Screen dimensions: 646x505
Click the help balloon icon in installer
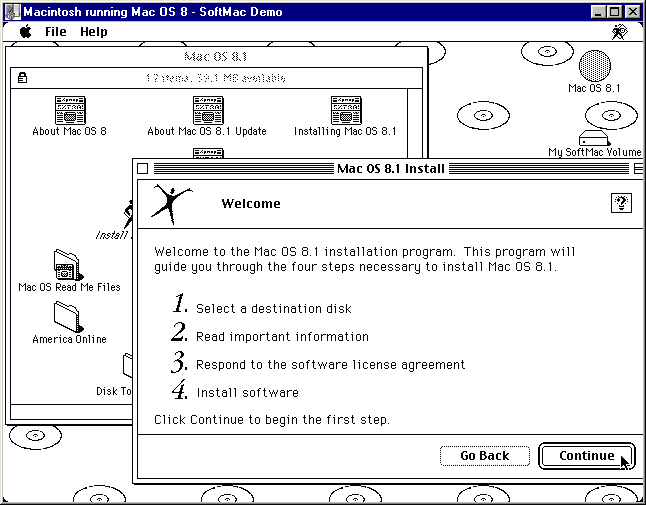tap(621, 203)
